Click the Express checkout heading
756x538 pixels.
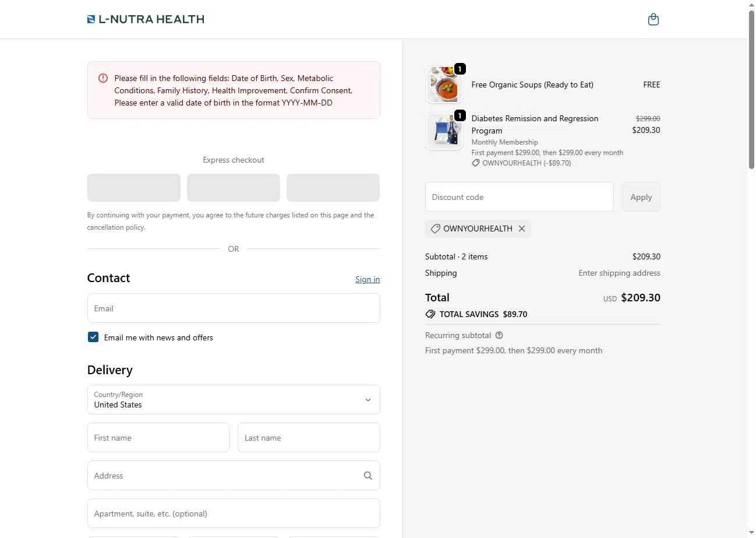(x=234, y=160)
